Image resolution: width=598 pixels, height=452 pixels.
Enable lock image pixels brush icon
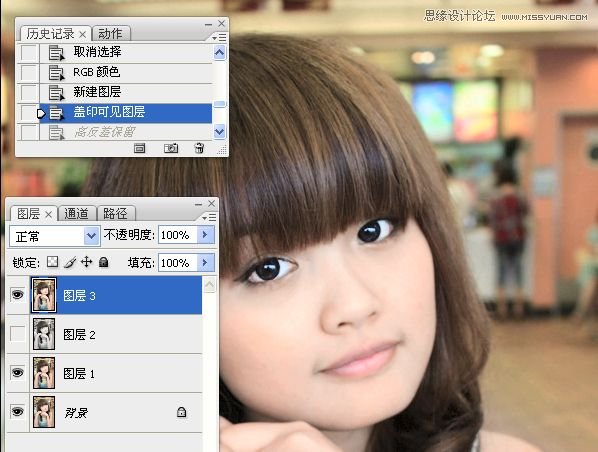pyautogui.click(x=70, y=262)
